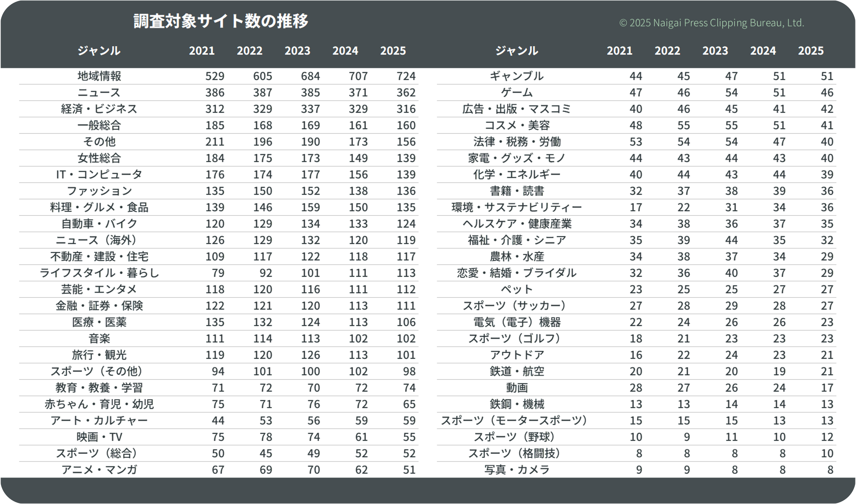This screenshot has width=856, height=504.
Task: Select the コスメ・美容 genre label
Action: 517,125
